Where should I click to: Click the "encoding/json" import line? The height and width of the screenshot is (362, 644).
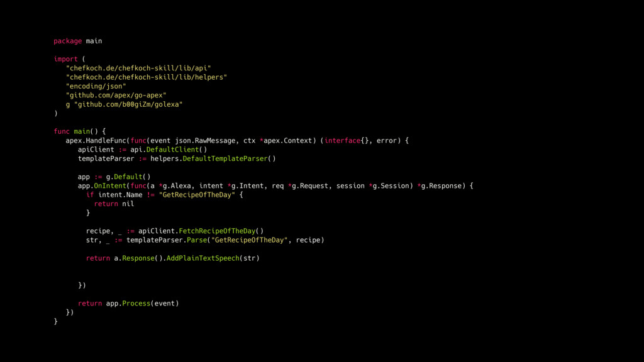(96, 86)
